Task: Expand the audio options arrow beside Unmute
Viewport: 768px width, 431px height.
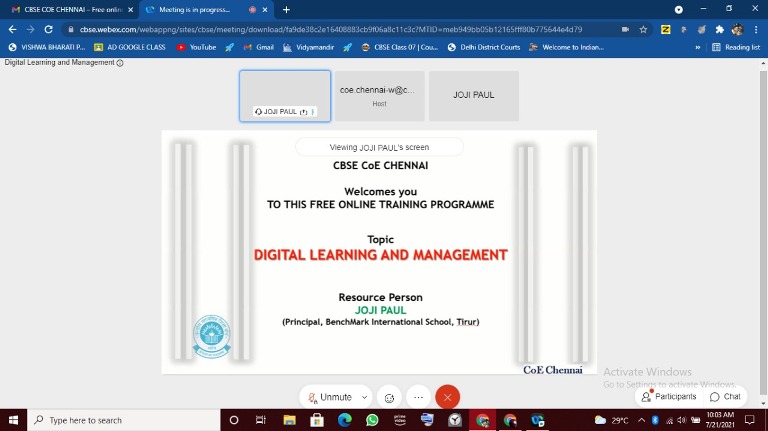Action: pos(365,397)
